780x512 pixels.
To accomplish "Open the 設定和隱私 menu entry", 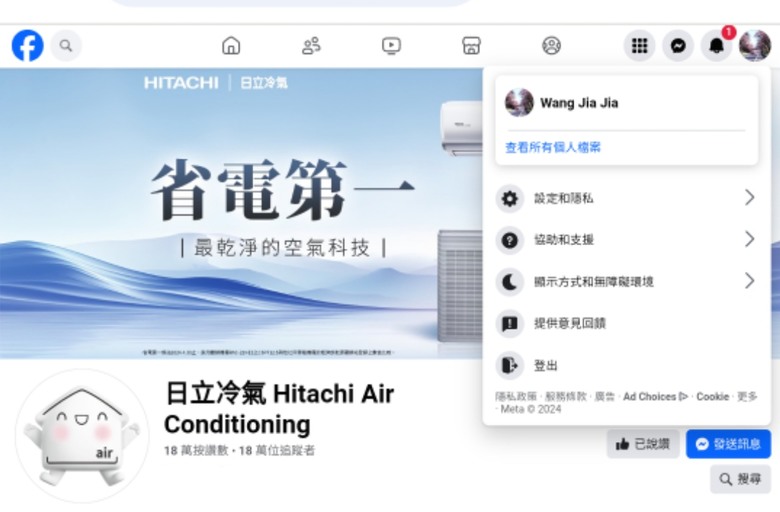I will coord(627,199).
